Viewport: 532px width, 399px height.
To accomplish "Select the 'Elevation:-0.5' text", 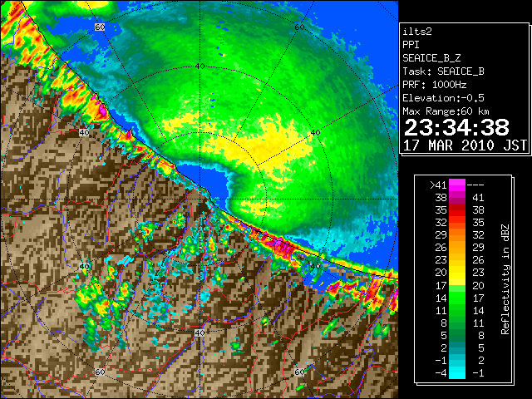I will [x=443, y=98].
